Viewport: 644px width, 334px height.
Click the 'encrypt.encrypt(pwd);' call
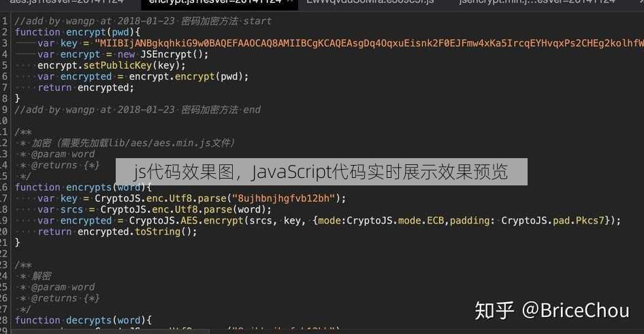[x=189, y=76]
